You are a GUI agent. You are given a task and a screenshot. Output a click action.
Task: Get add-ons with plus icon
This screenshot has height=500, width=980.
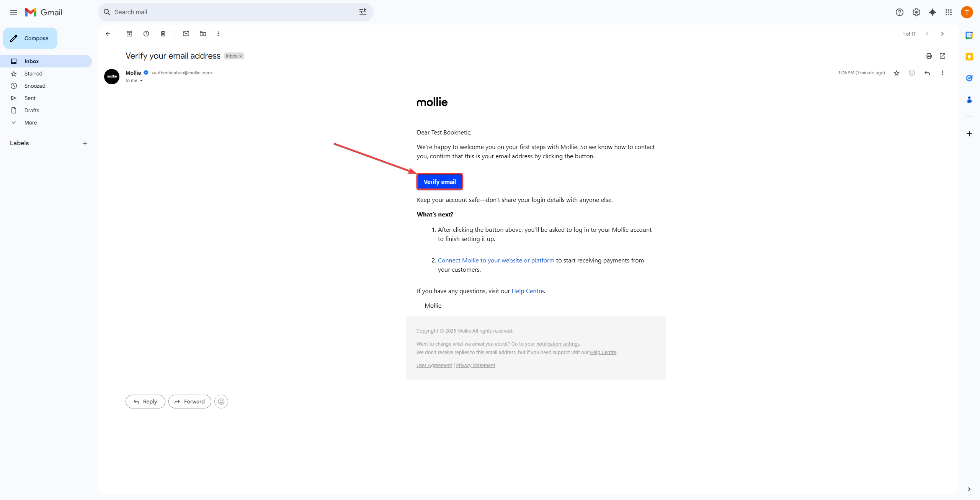pos(969,134)
